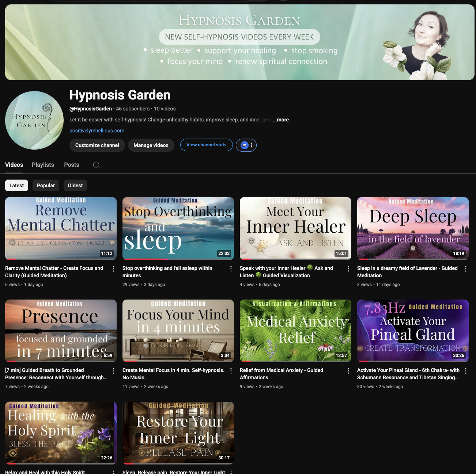Select the Oldest filter chip
The image size is (476, 474).
click(x=75, y=185)
